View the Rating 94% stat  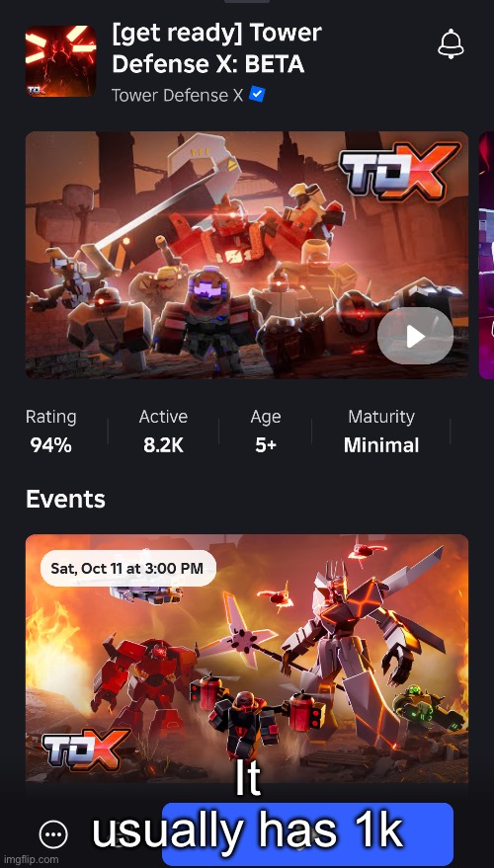pyautogui.click(x=51, y=432)
